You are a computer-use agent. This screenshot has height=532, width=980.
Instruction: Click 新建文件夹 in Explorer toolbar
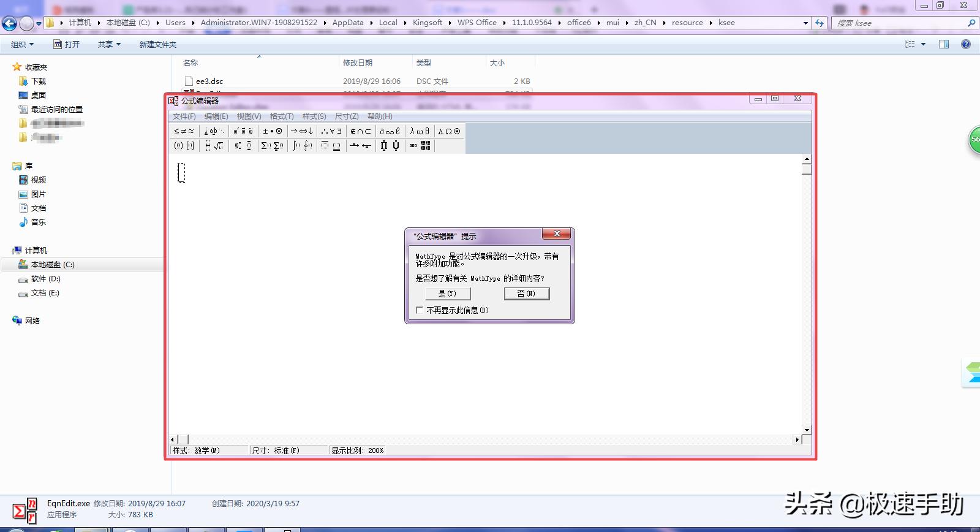[157, 44]
